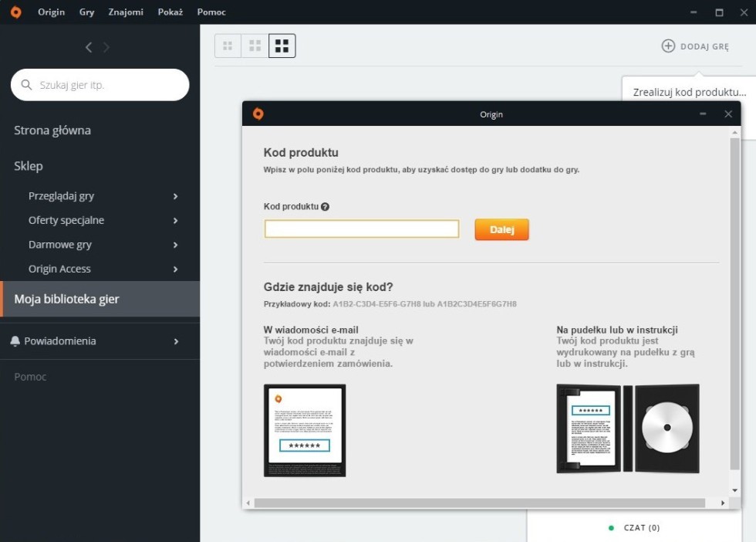Click the example code A1B2-C3D4-E5F6-G7H8 text
The height and width of the screenshot is (542, 756).
(x=376, y=304)
